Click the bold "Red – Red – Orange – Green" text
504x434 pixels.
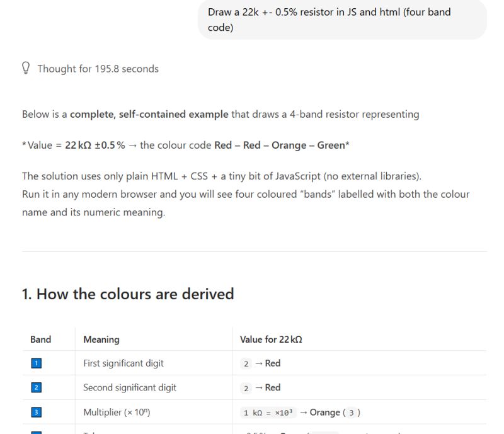[x=280, y=146]
